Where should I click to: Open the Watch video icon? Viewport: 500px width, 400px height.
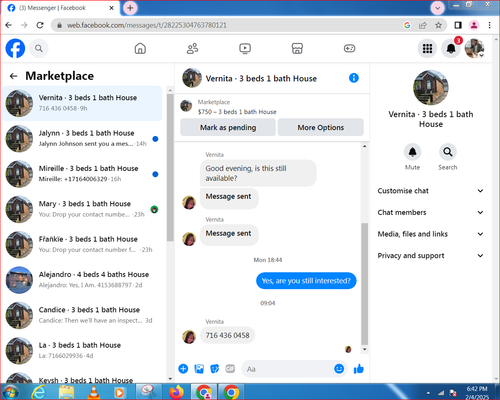pyautogui.click(x=245, y=49)
